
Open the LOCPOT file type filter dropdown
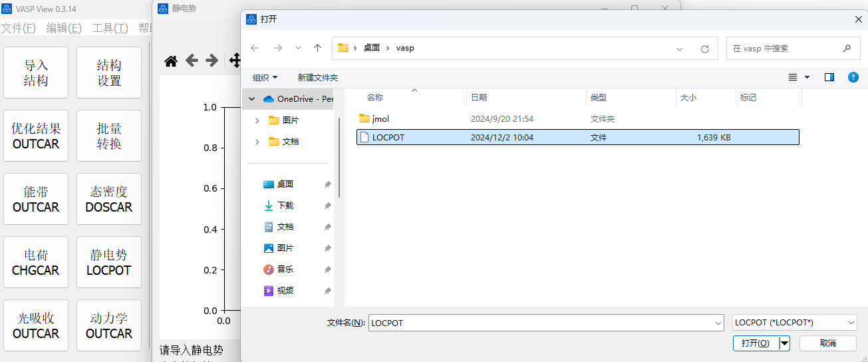(794, 323)
